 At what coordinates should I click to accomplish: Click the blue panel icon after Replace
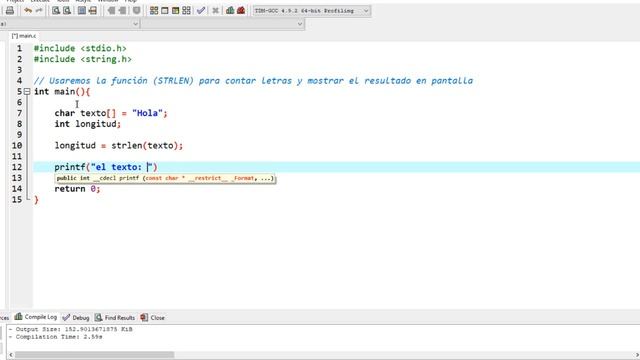point(82,11)
